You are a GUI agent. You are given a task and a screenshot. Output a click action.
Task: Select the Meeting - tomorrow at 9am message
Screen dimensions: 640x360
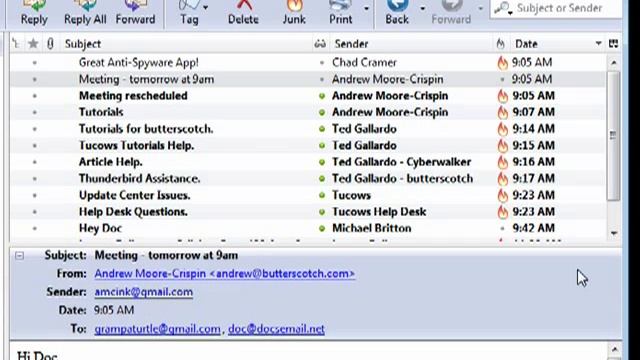click(x=308, y=79)
